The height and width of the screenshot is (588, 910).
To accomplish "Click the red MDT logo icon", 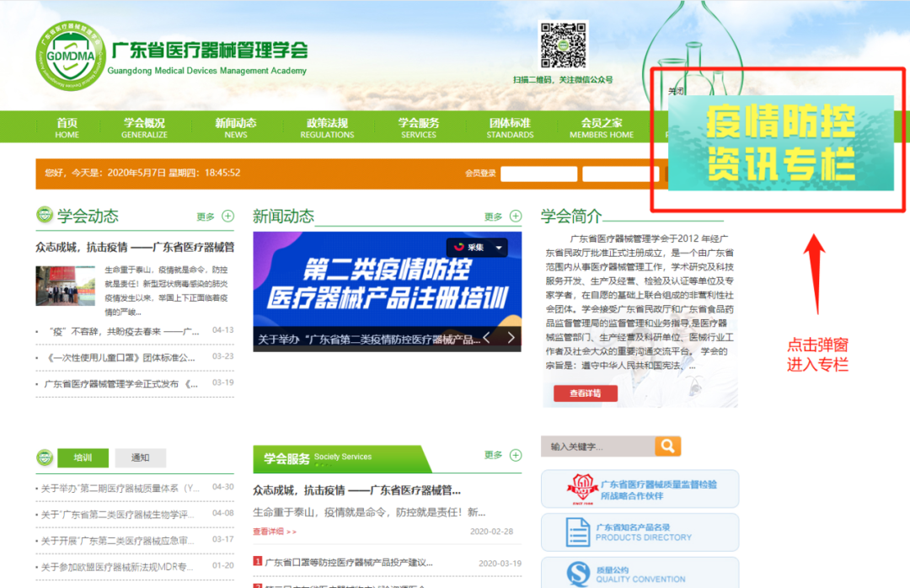I will 582,489.
